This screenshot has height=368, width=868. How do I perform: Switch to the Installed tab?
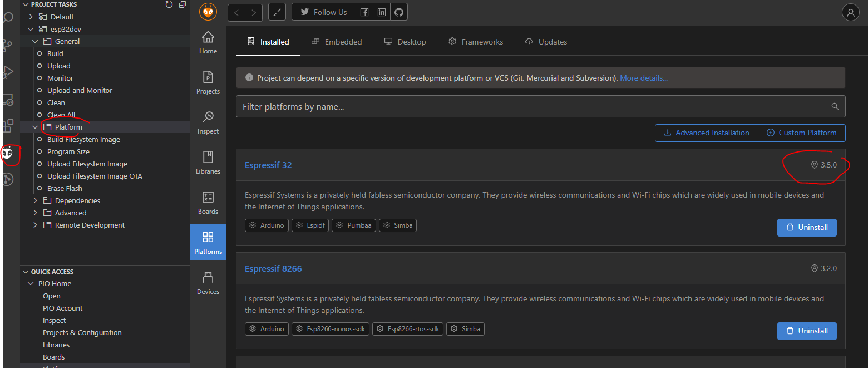[x=268, y=42]
